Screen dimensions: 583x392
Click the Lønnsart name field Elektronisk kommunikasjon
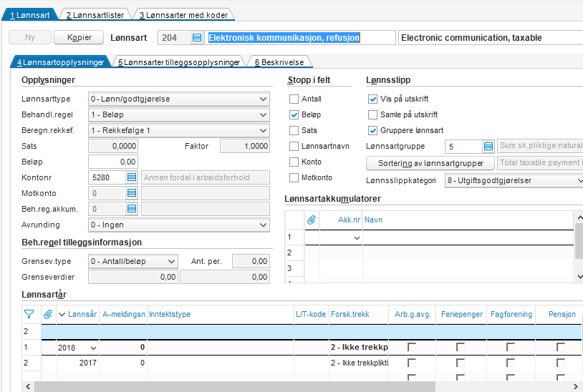[300, 37]
